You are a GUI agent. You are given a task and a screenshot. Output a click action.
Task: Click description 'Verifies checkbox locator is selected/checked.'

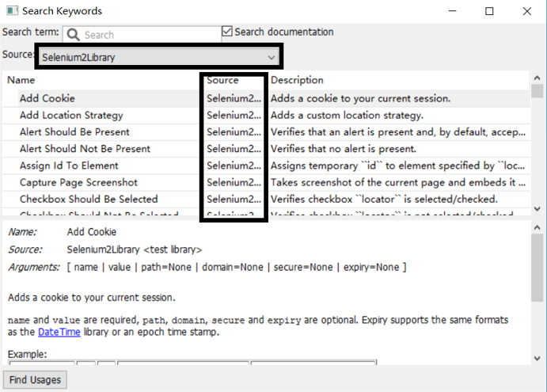(x=384, y=199)
